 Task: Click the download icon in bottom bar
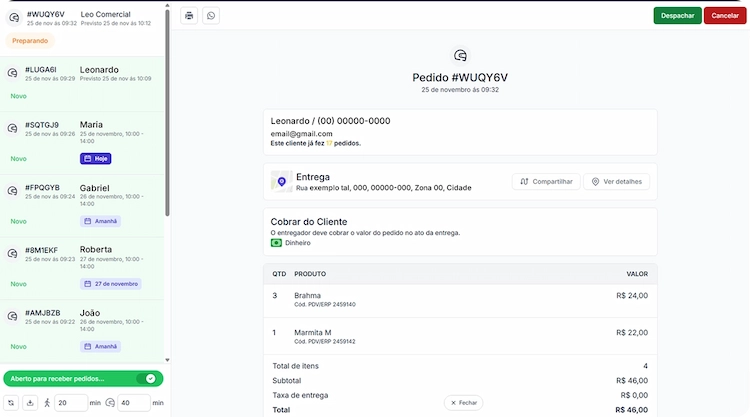pyautogui.click(x=29, y=403)
